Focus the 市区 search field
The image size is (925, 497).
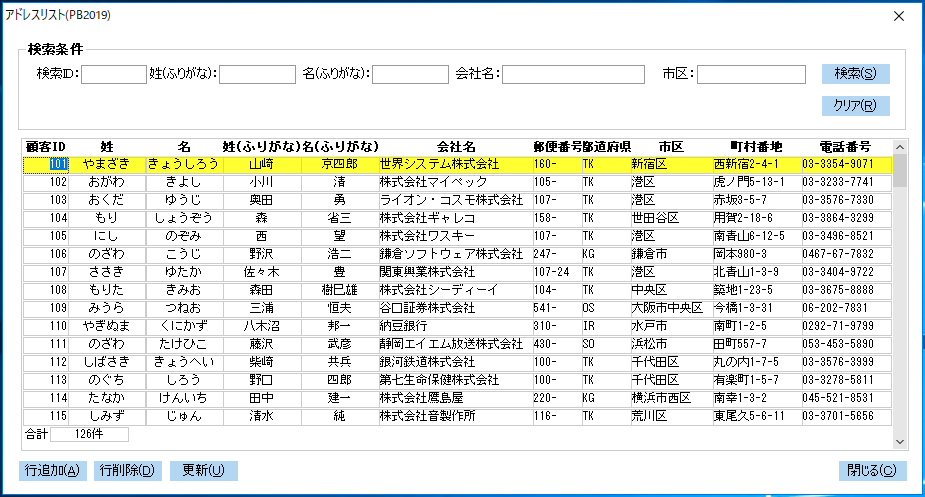(751, 74)
